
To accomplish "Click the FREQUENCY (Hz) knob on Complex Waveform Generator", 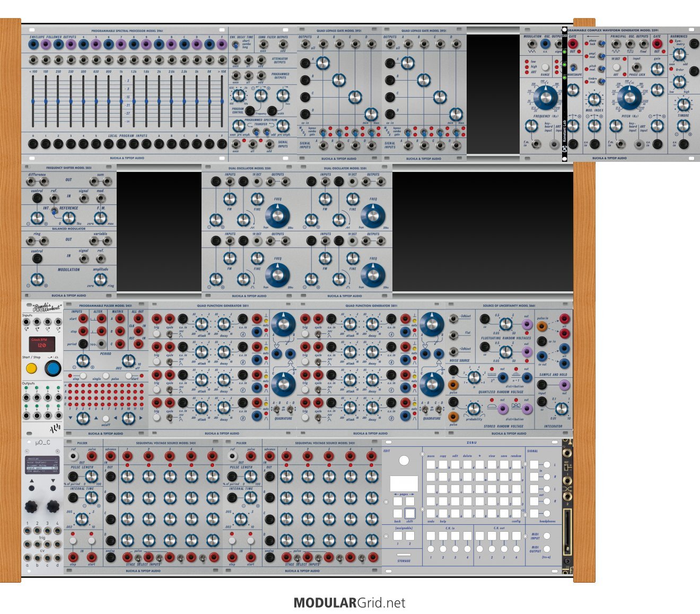I will pyautogui.click(x=546, y=98).
